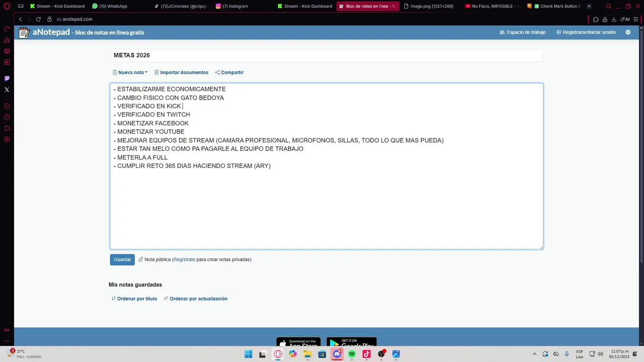This screenshot has height=362, width=644.
Task: Open GX Cleaner broom icon in sidebar
Action: coord(7,40)
